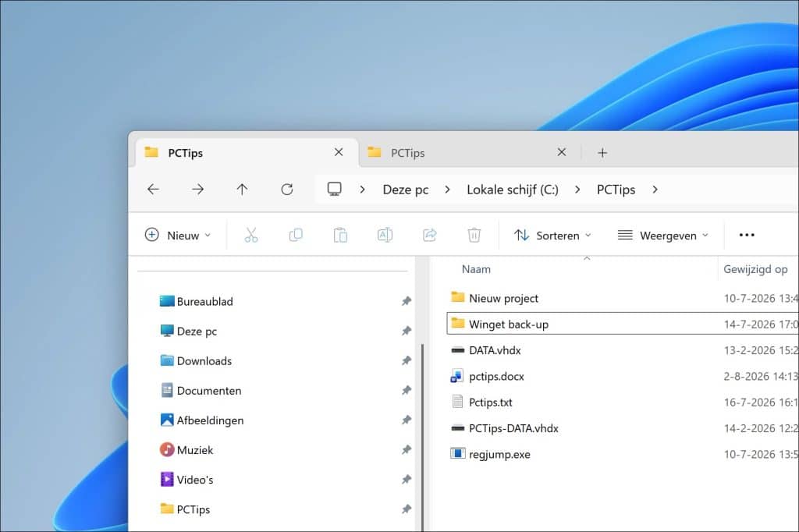This screenshot has height=532, width=799.
Task: Go back with the left arrow
Action: coord(153,190)
